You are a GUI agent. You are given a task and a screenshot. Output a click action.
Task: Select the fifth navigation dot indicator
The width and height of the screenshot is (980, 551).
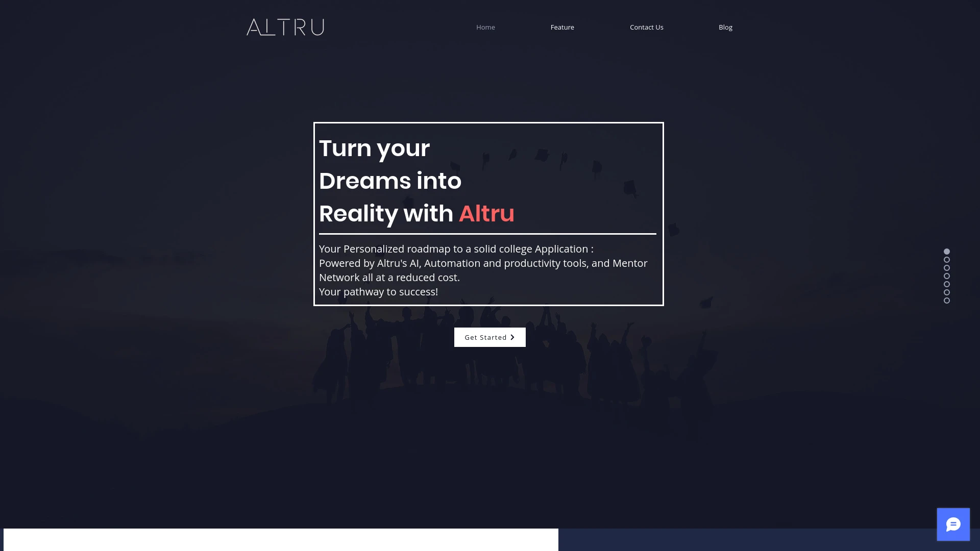click(x=946, y=284)
